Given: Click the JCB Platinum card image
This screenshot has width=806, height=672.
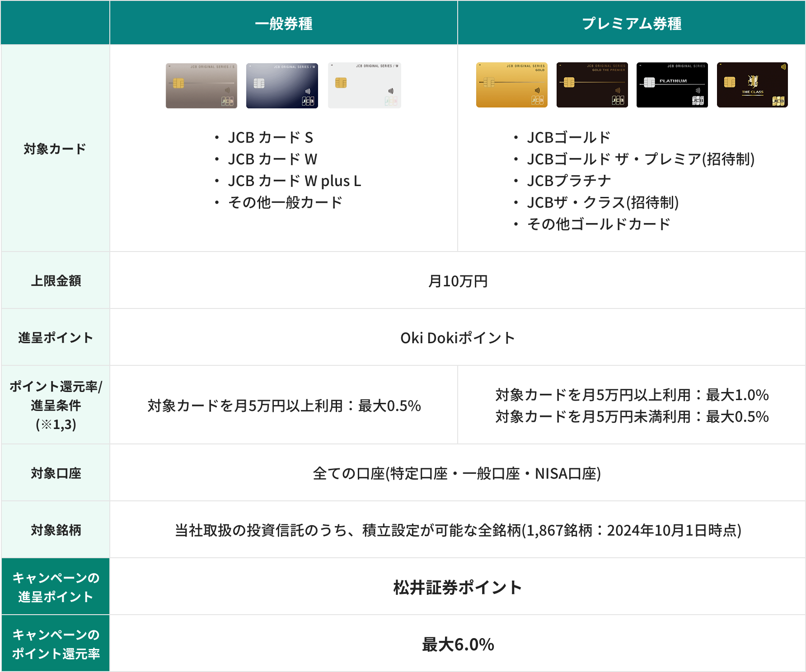Looking at the screenshot, I should [x=672, y=85].
